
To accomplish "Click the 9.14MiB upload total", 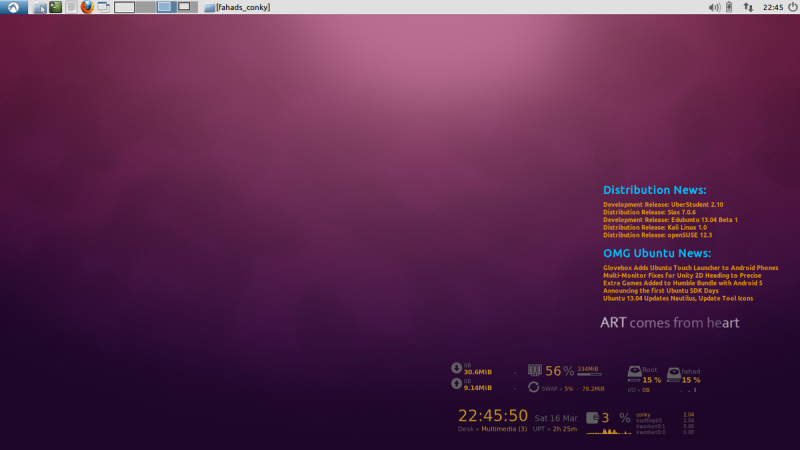I will 478,388.
